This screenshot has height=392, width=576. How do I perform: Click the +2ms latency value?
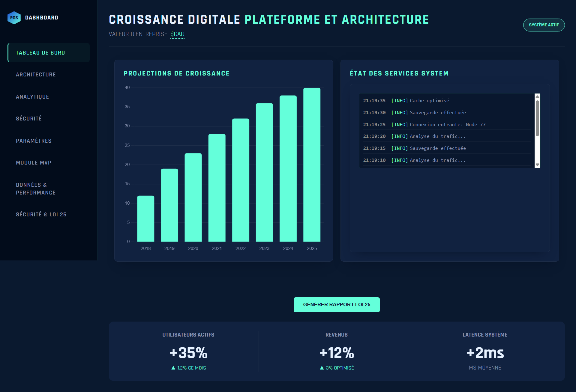click(x=485, y=353)
